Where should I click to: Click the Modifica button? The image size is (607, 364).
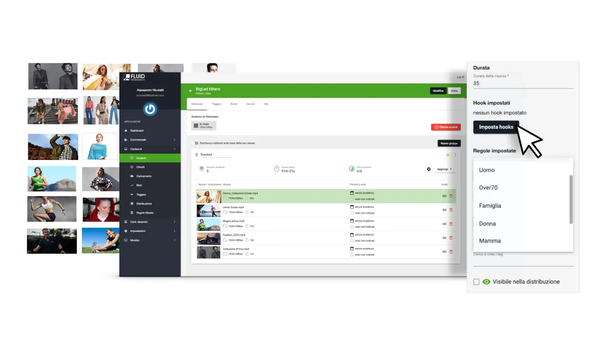[438, 90]
